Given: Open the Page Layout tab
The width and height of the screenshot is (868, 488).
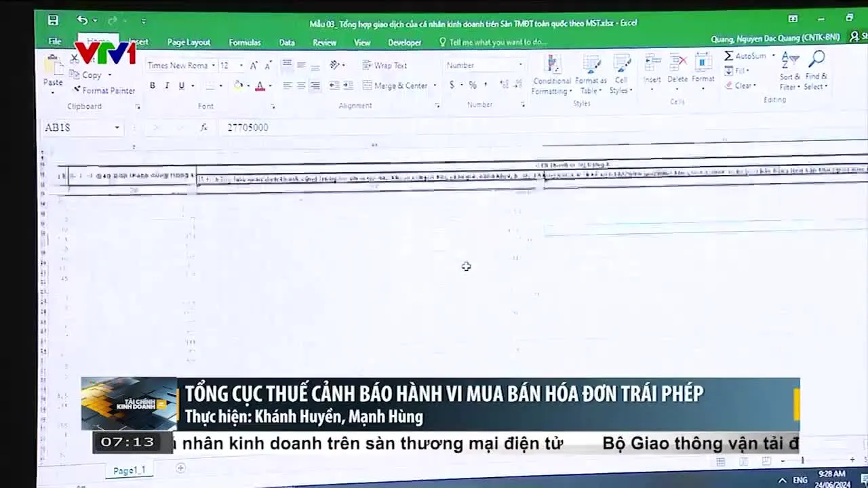Looking at the screenshot, I should [189, 42].
